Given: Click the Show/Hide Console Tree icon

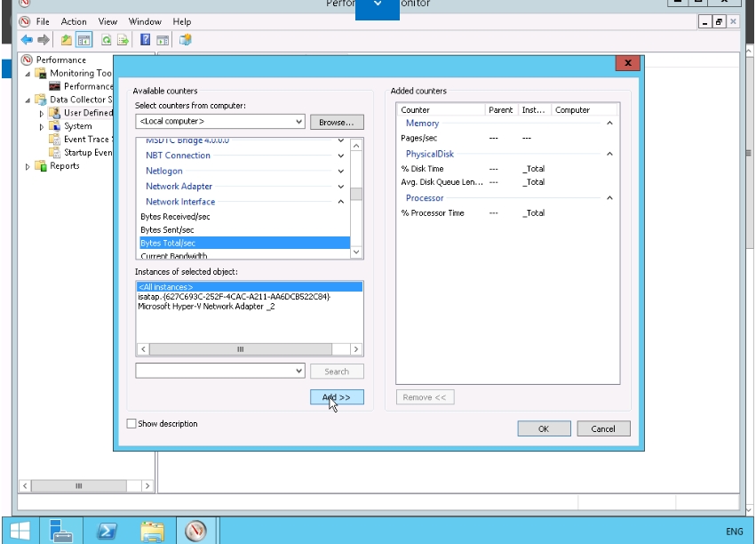Looking at the screenshot, I should coord(84,40).
